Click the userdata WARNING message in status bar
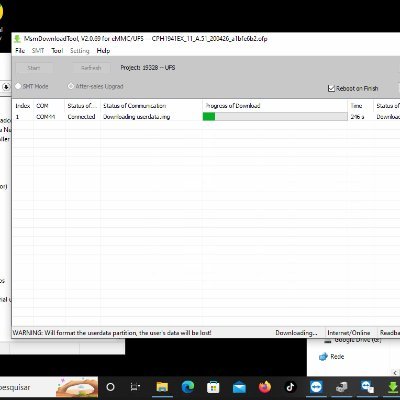This screenshot has width=400, height=400. tap(112, 333)
